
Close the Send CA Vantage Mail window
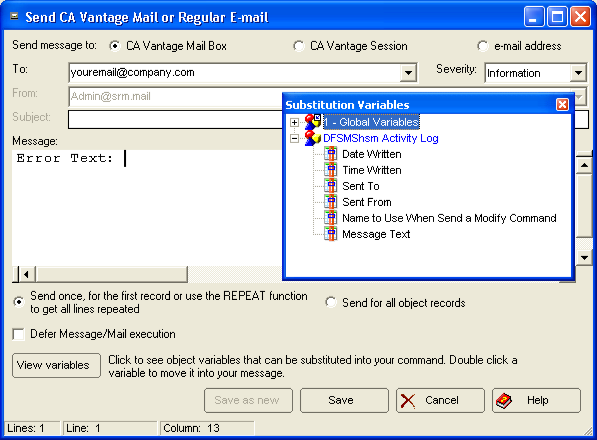[x=580, y=17]
